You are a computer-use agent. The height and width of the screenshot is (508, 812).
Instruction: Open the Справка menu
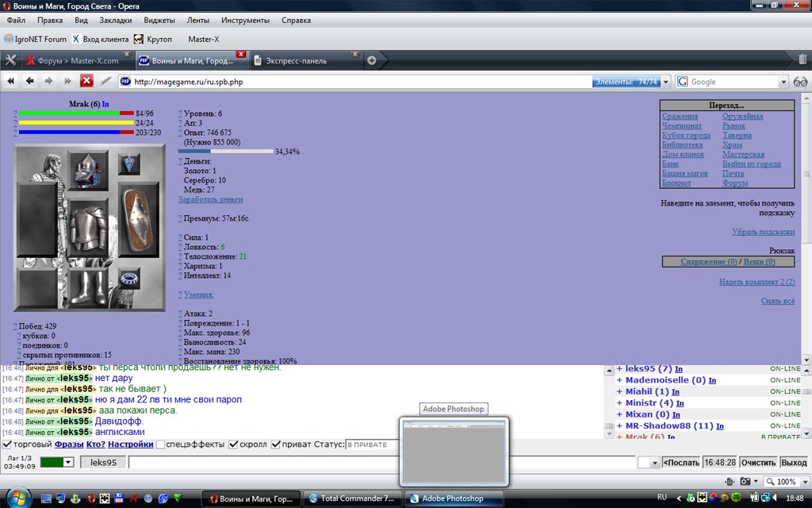[297, 20]
